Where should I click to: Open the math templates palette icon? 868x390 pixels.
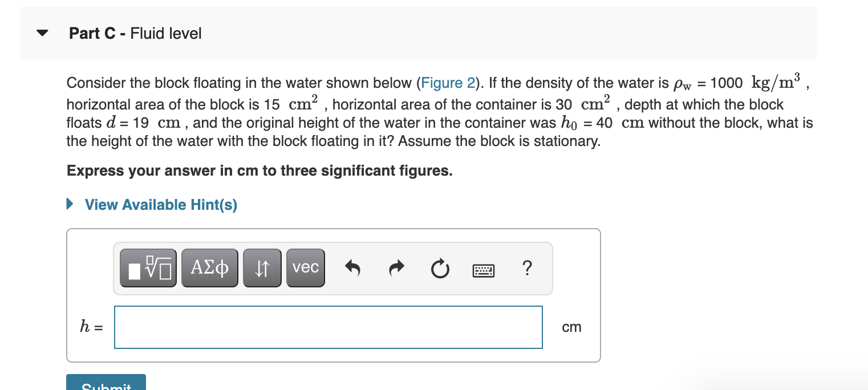(x=148, y=267)
